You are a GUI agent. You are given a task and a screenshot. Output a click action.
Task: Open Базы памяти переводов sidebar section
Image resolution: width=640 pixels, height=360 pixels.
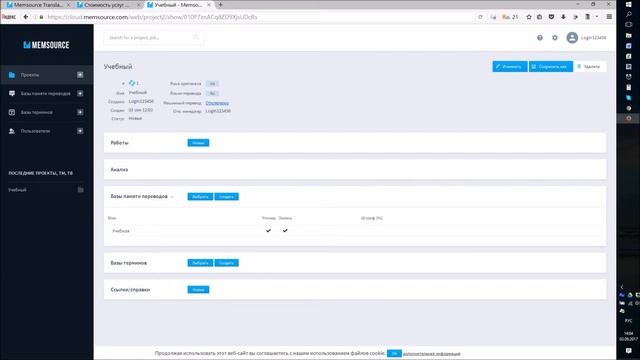[45, 93]
